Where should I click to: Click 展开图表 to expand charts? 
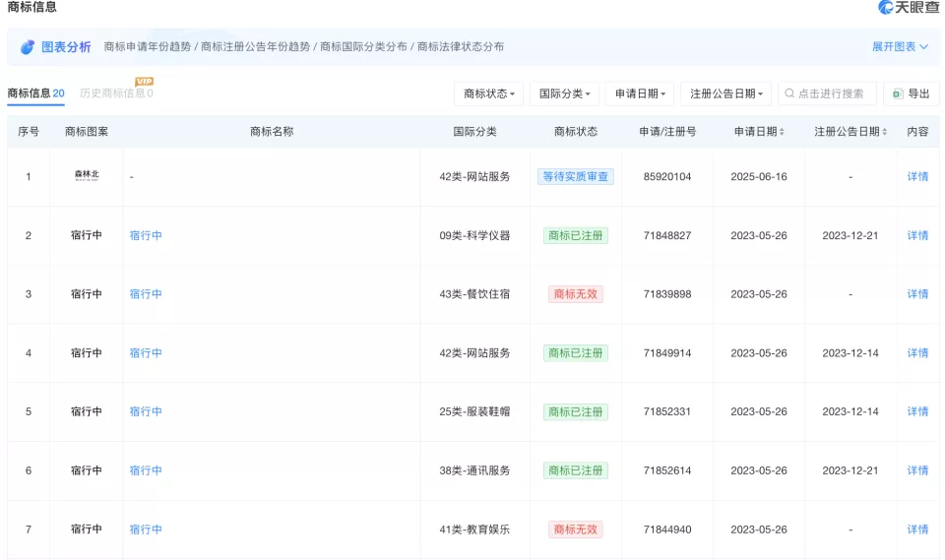click(900, 47)
